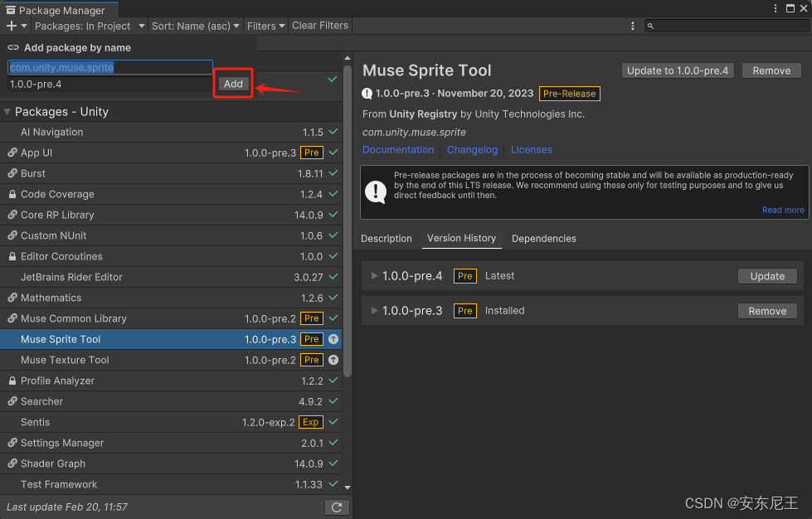Click the search magnifier icon
Image resolution: width=812 pixels, height=519 pixels.
point(651,26)
